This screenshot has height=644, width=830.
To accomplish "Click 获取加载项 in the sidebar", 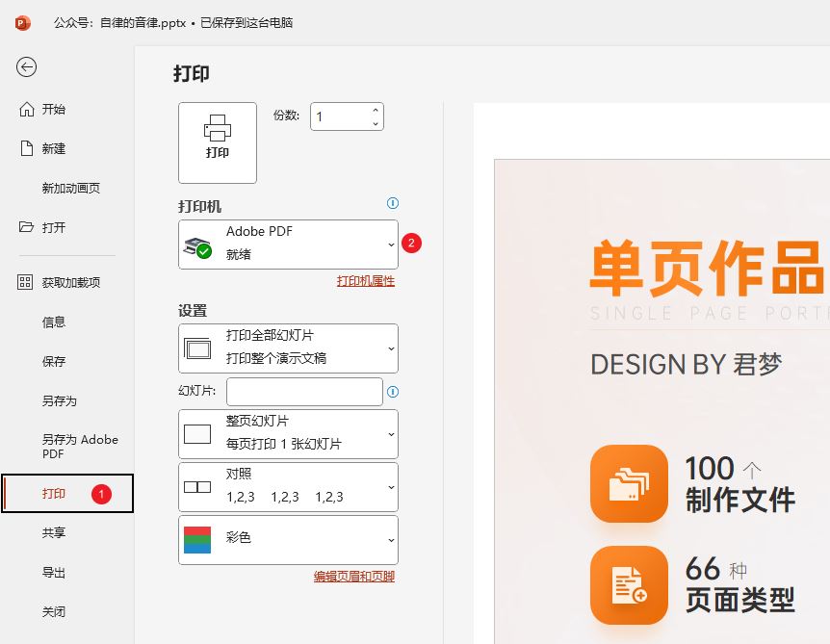I will (70, 283).
